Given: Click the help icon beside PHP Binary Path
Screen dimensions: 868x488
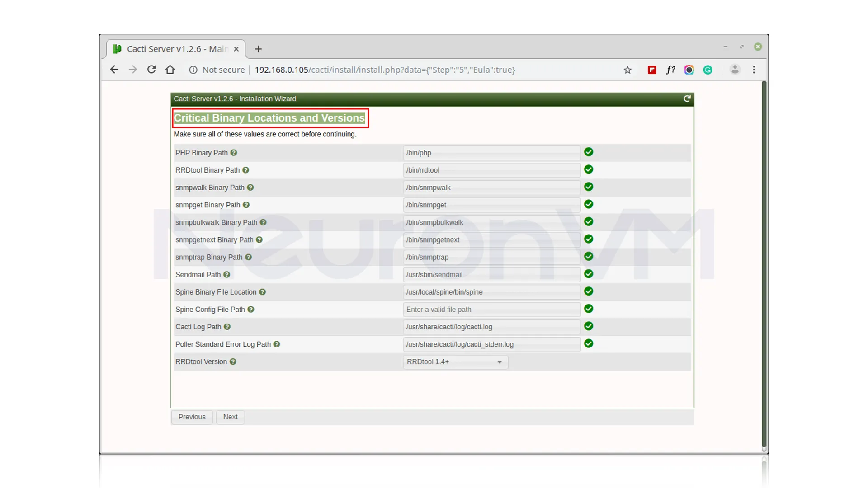Looking at the screenshot, I should (234, 153).
